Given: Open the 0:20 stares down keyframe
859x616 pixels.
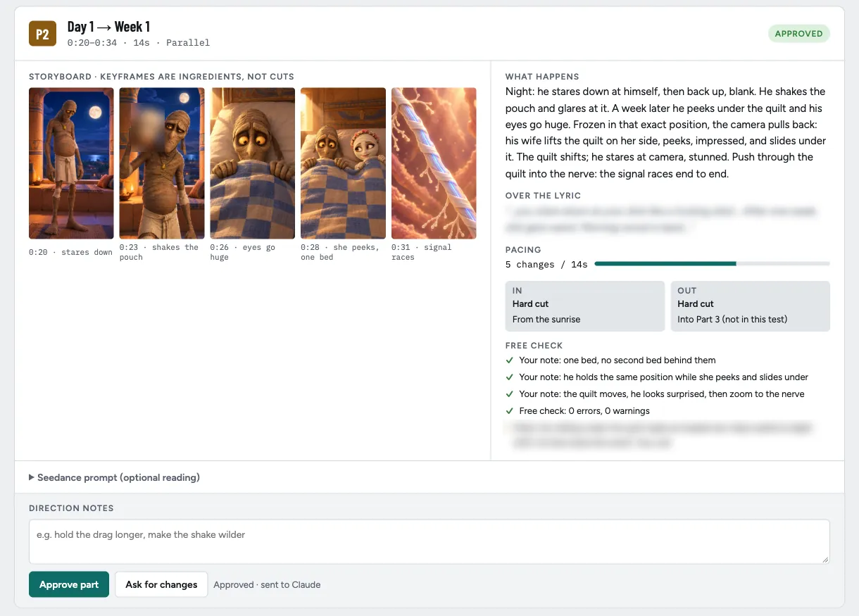Looking at the screenshot, I should (71, 163).
